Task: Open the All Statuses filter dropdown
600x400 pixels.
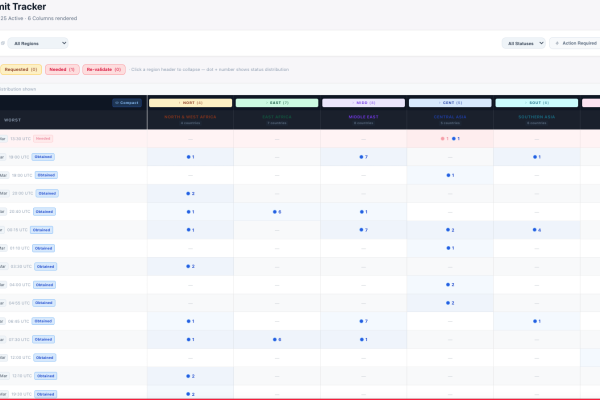Action: click(x=526, y=43)
